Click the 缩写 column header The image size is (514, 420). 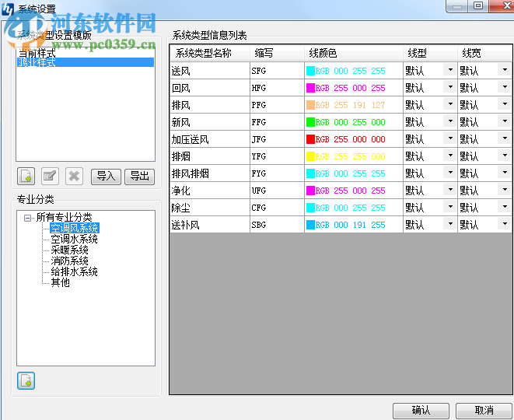click(278, 53)
